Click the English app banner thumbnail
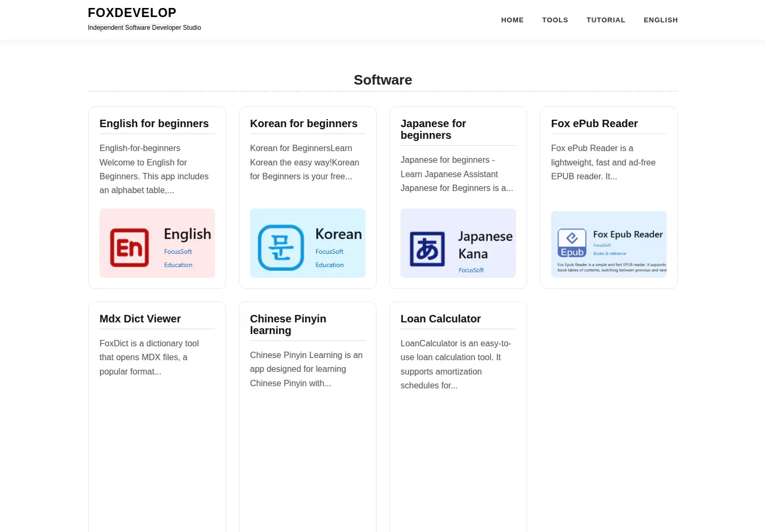Viewport: 766px width, 532px height. [x=157, y=243]
